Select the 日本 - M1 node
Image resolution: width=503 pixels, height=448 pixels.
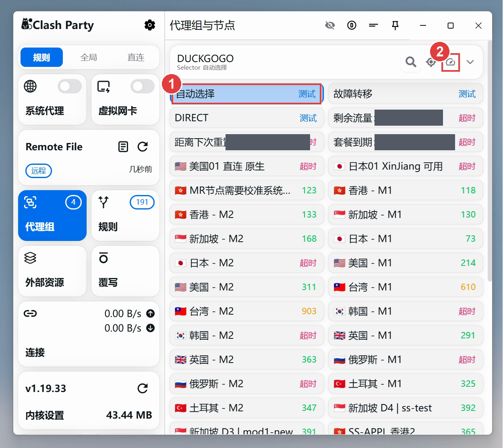pos(406,239)
